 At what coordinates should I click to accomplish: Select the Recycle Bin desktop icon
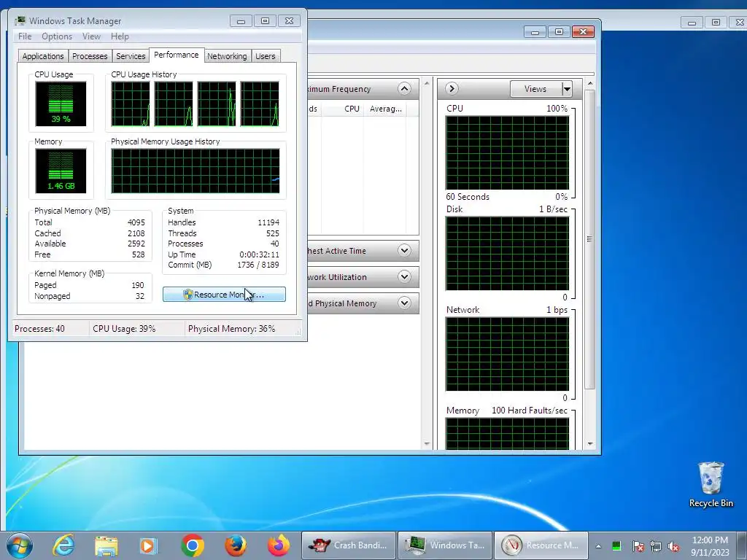711,484
